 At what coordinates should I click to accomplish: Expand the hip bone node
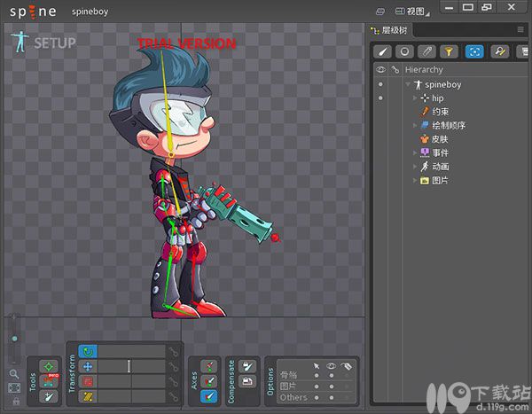(x=415, y=98)
